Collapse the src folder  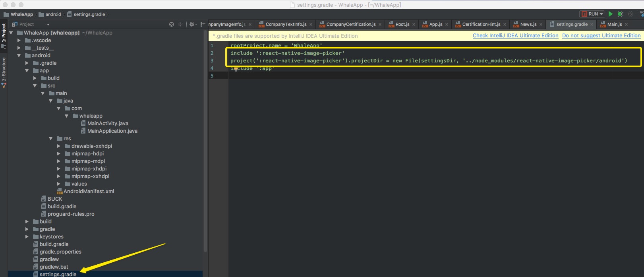(x=35, y=86)
